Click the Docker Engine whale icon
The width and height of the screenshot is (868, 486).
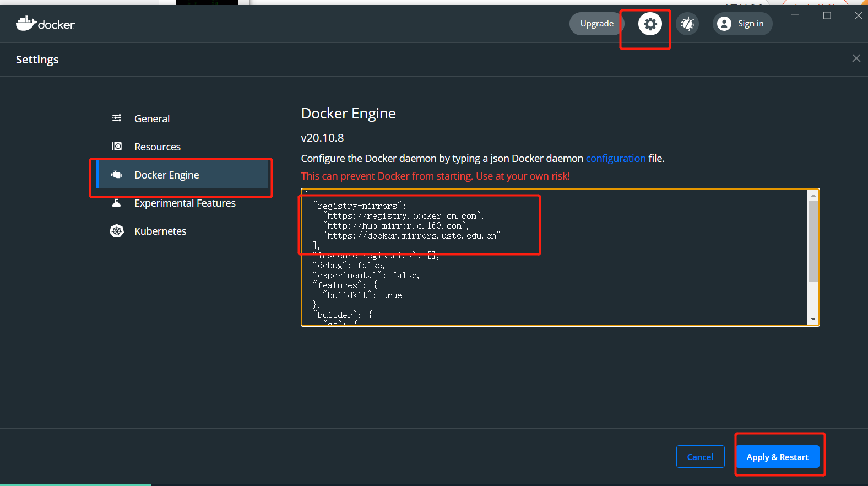117,175
